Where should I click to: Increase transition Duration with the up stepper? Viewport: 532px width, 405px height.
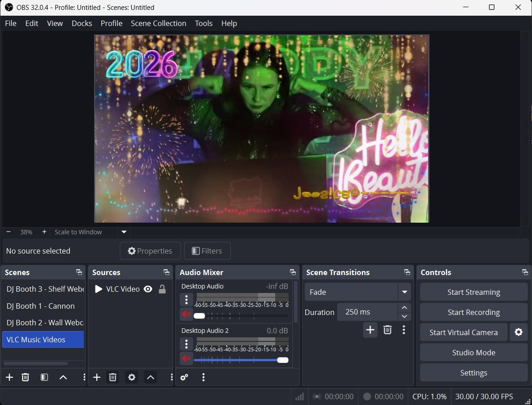tap(404, 307)
